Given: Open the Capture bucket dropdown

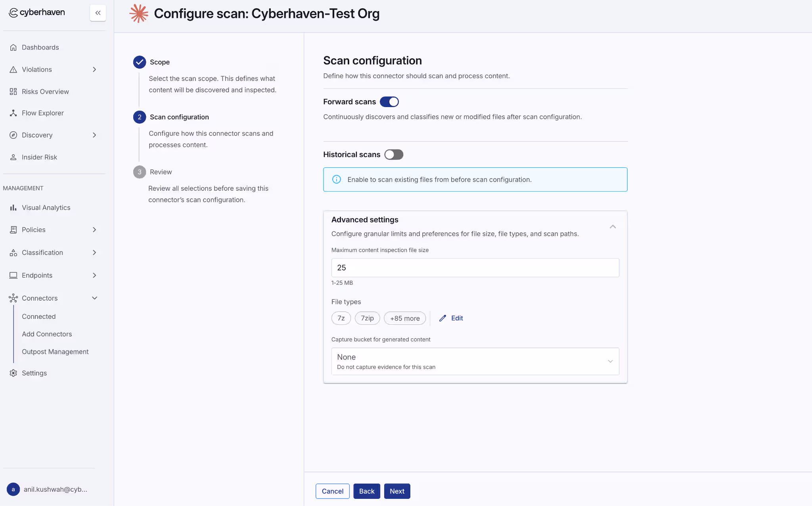Looking at the screenshot, I should [475, 361].
